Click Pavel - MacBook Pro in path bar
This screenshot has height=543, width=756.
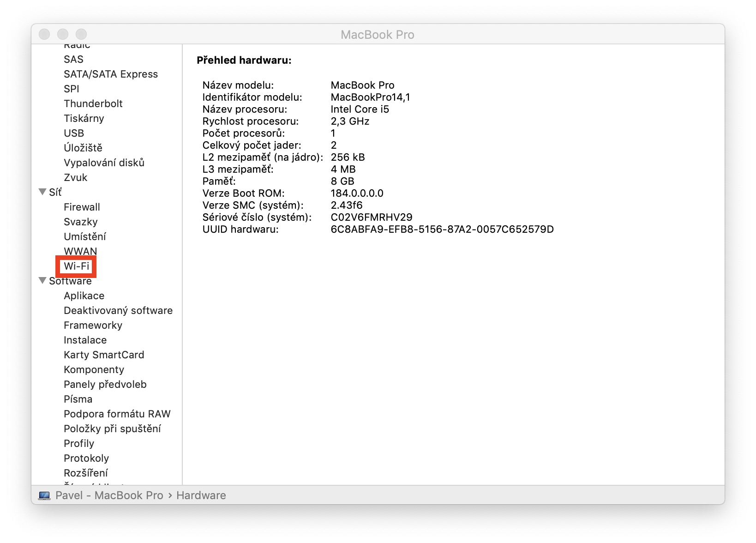click(x=109, y=495)
